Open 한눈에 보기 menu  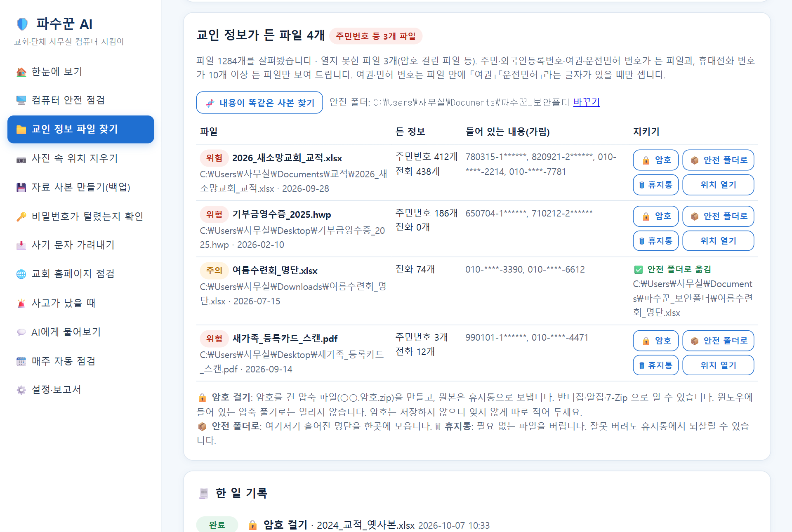(x=81, y=72)
